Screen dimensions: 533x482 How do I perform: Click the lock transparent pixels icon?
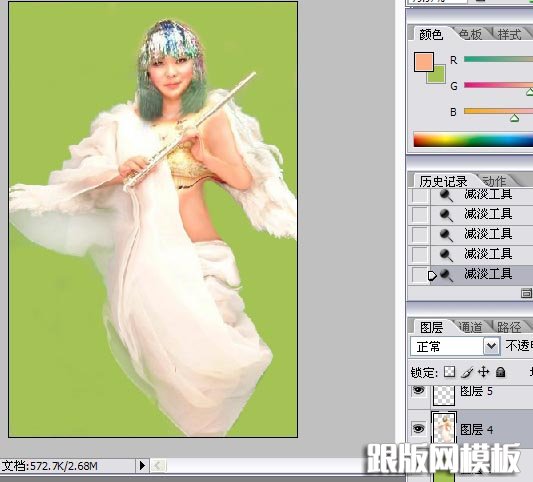[x=449, y=372]
